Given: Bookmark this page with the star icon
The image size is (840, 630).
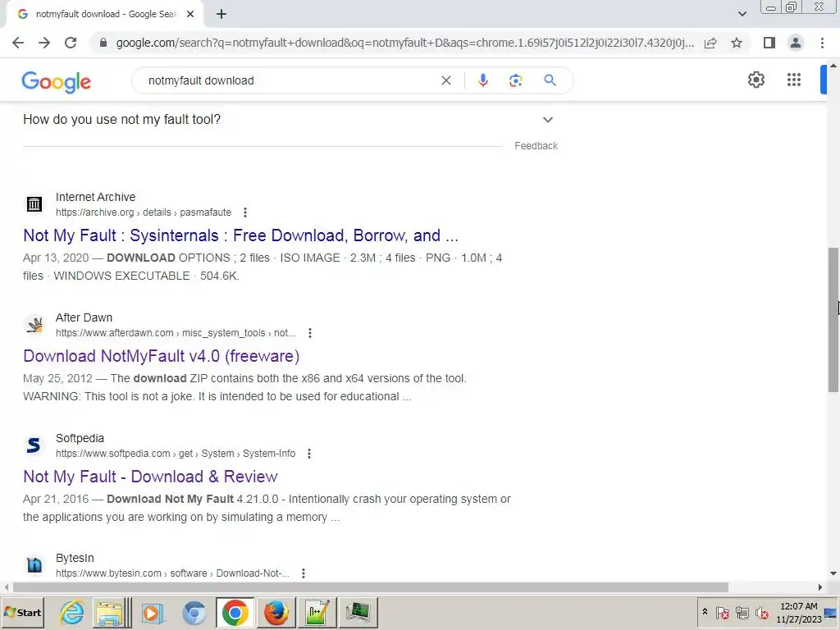Looking at the screenshot, I should tap(737, 43).
